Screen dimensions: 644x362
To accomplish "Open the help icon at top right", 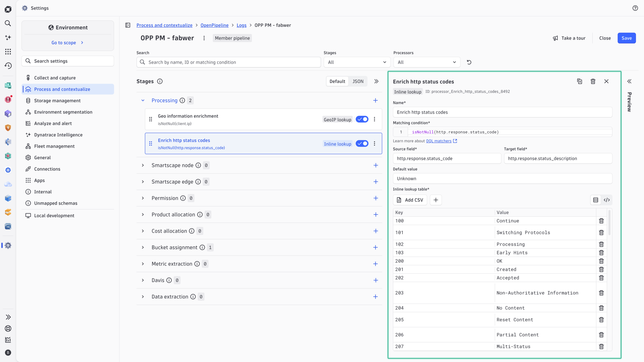I will (x=635, y=8).
